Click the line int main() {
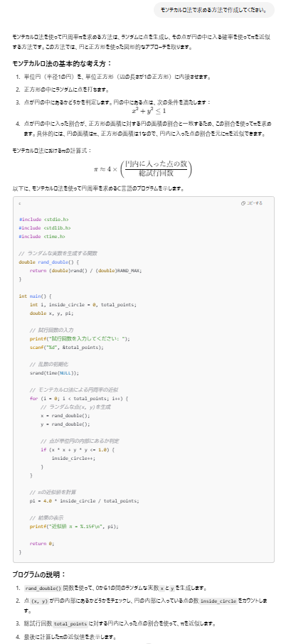Viewport: 291px width, 644px height. [x=36, y=296]
